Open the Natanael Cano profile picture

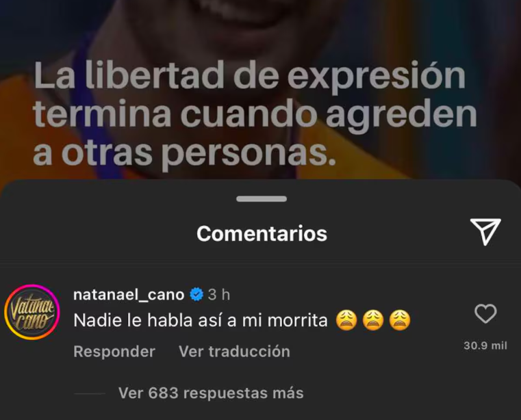32,312
